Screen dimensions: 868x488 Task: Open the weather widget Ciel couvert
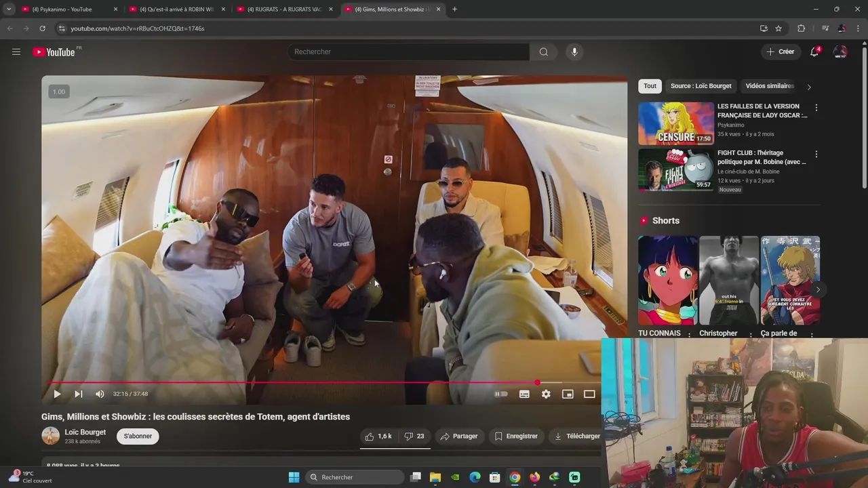[31, 477]
